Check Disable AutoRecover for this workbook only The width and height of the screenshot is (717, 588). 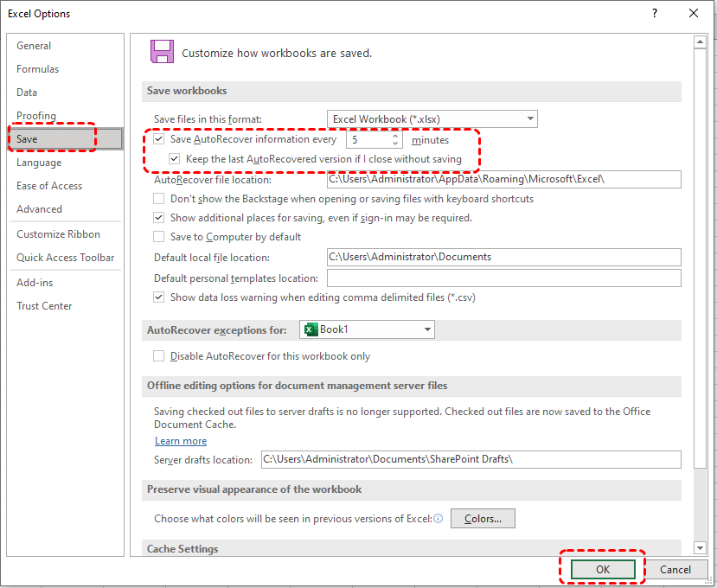point(159,356)
